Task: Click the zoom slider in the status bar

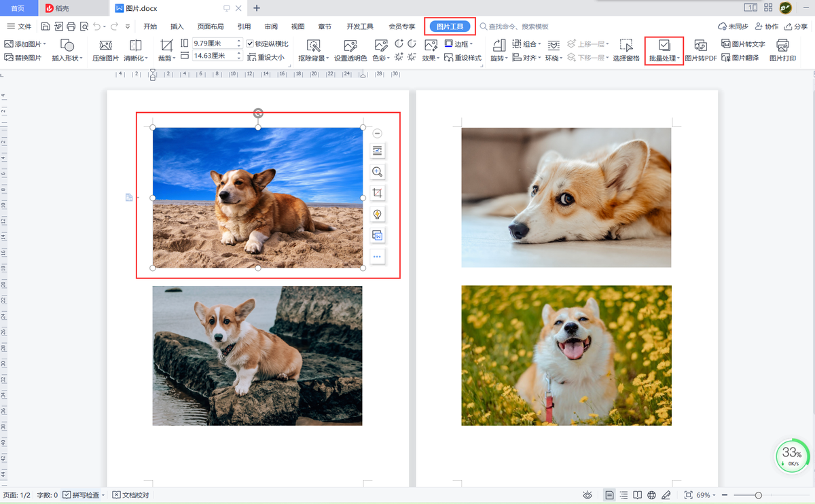Action: 758,495
